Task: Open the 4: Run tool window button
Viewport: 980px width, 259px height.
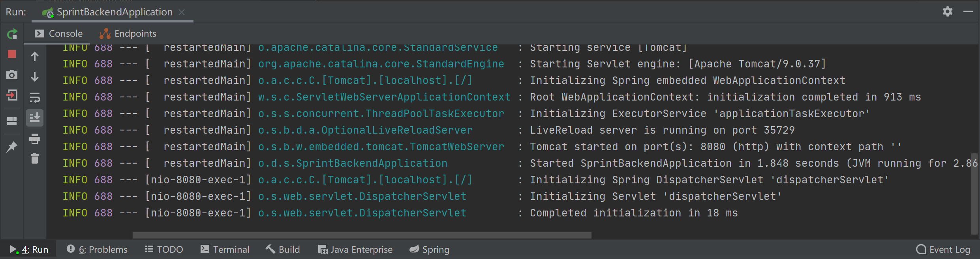Action: [29, 250]
